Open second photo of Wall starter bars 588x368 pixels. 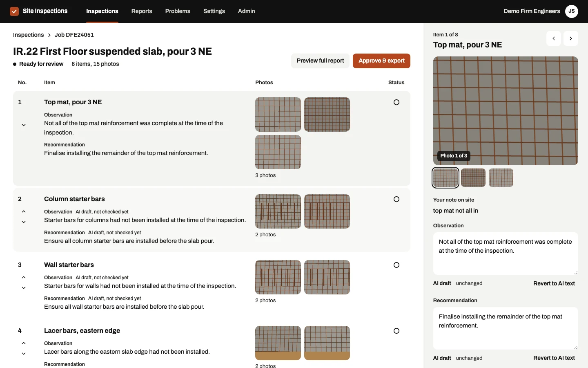(327, 277)
